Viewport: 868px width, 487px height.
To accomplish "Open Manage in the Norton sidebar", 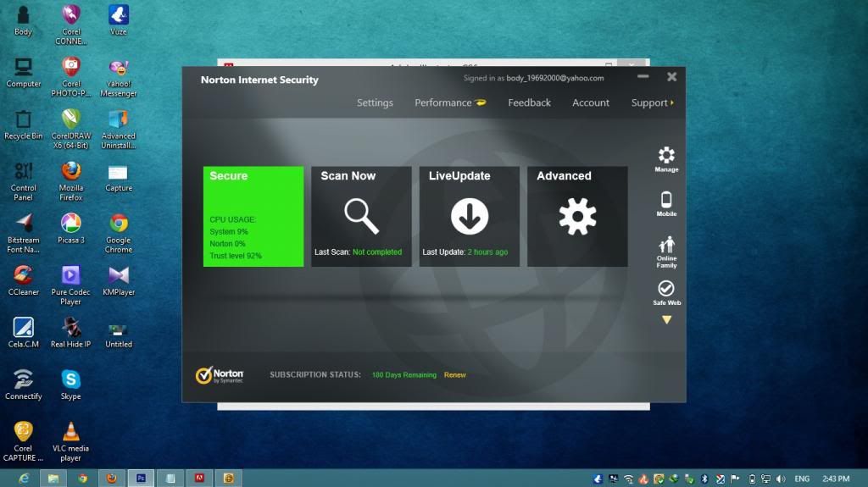I will (x=666, y=159).
